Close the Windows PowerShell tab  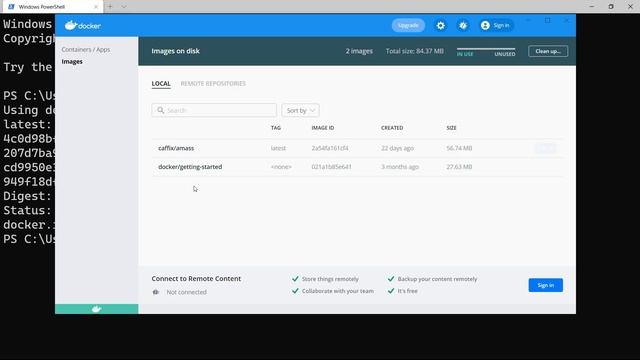point(96,7)
